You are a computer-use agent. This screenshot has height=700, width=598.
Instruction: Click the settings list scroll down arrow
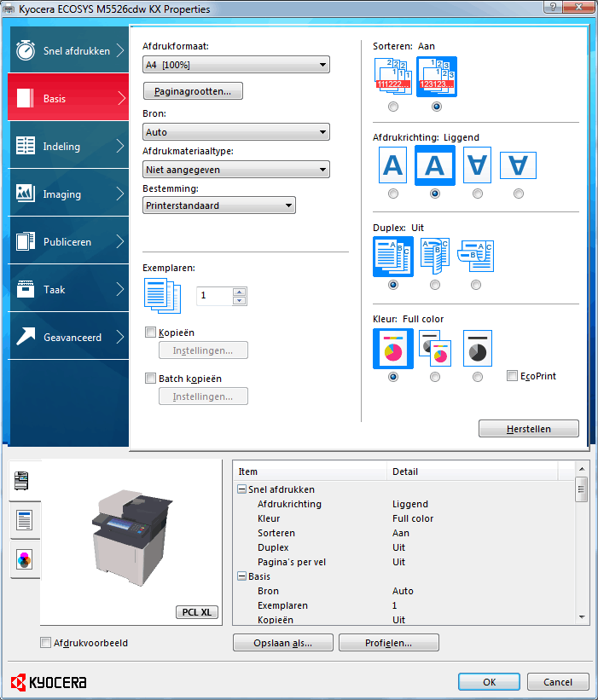coord(582,617)
